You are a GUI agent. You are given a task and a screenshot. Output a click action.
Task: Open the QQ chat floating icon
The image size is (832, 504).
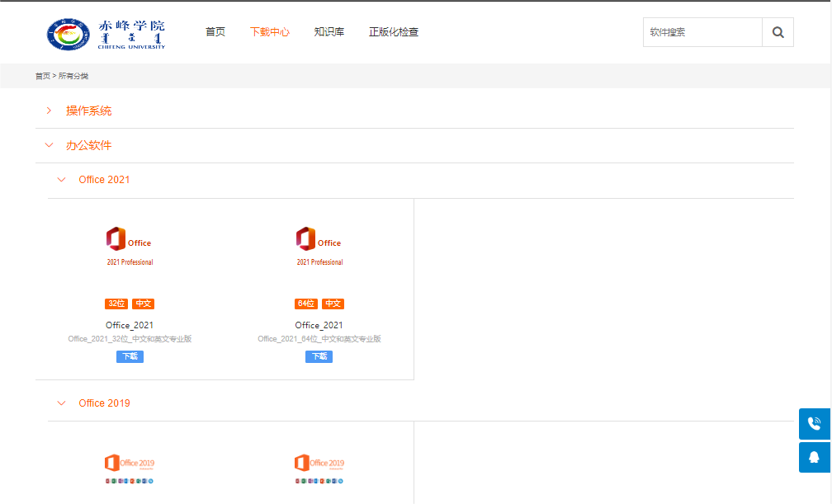[815, 457]
